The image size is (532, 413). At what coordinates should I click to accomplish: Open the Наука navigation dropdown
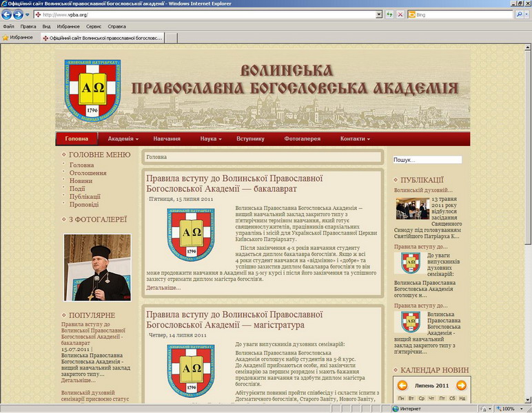point(211,138)
